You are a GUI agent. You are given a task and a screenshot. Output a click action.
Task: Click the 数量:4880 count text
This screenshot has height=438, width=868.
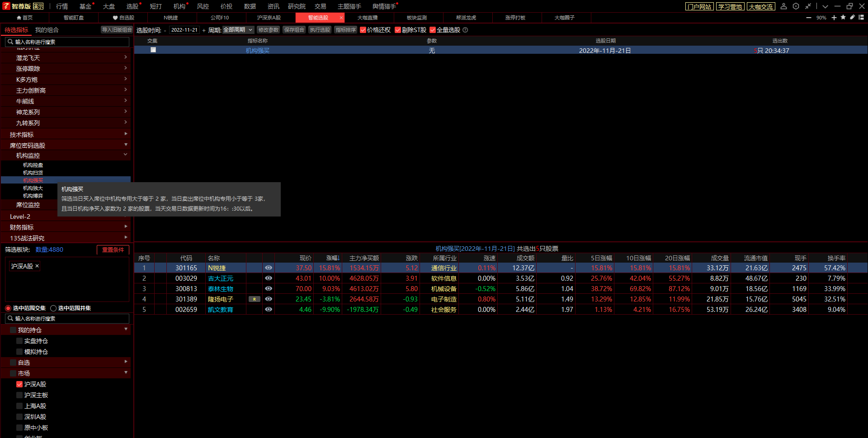pyautogui.click(x=49, y=250)
